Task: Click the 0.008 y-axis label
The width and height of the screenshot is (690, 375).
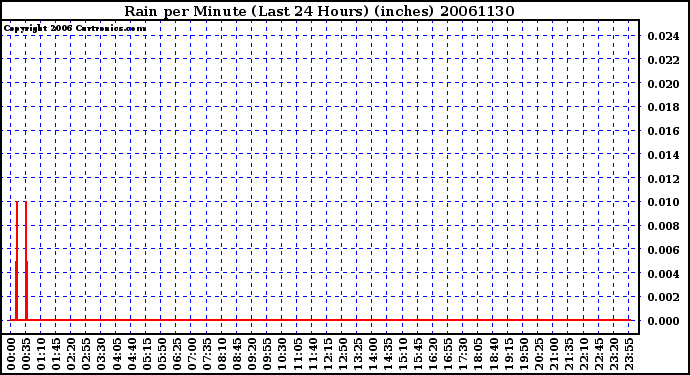Action: point(663,226)
